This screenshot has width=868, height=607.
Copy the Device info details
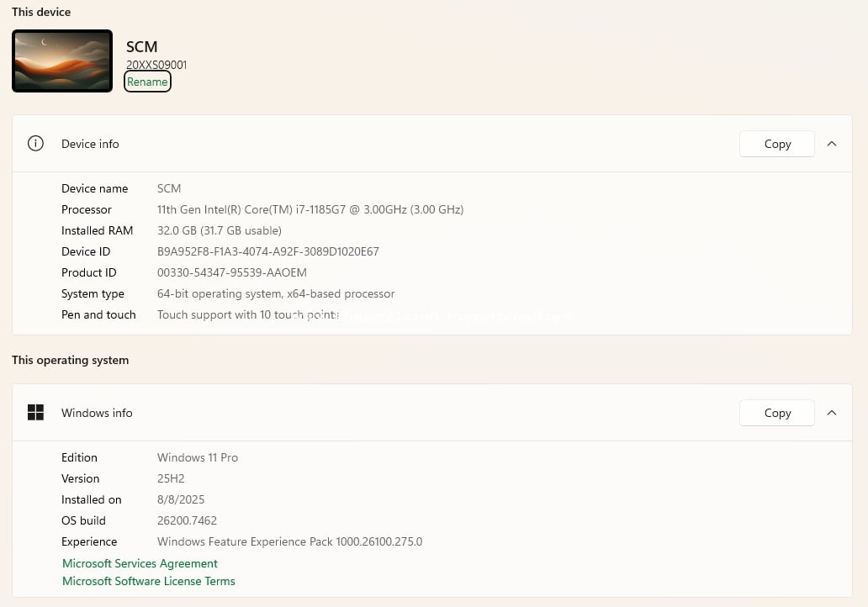pyautogui.click(x=776, y=144)
